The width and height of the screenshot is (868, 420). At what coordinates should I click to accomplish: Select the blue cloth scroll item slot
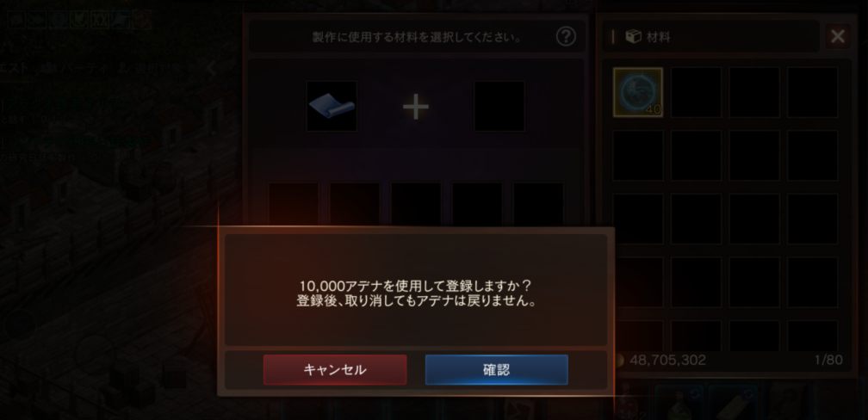point(332,106)
